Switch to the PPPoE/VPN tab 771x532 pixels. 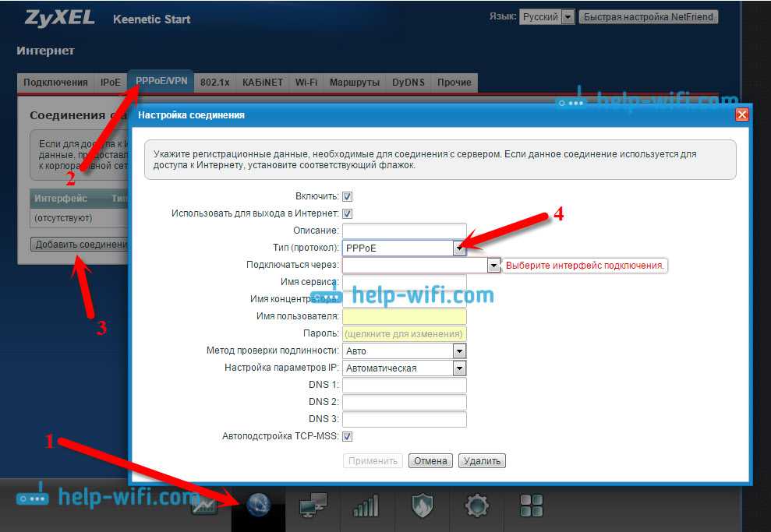pos(161,81)
